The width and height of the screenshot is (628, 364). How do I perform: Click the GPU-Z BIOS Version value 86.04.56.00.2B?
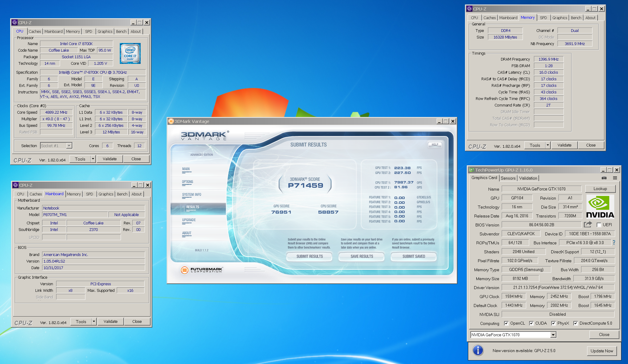[x=542, y=225]
